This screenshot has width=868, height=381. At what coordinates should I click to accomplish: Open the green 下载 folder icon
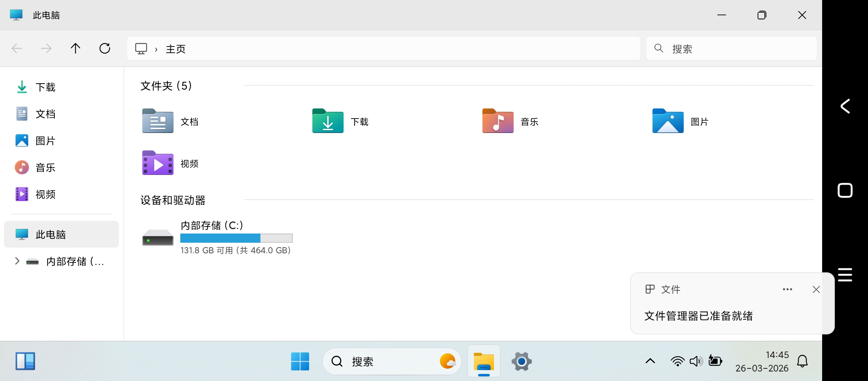tap(328, 121)
